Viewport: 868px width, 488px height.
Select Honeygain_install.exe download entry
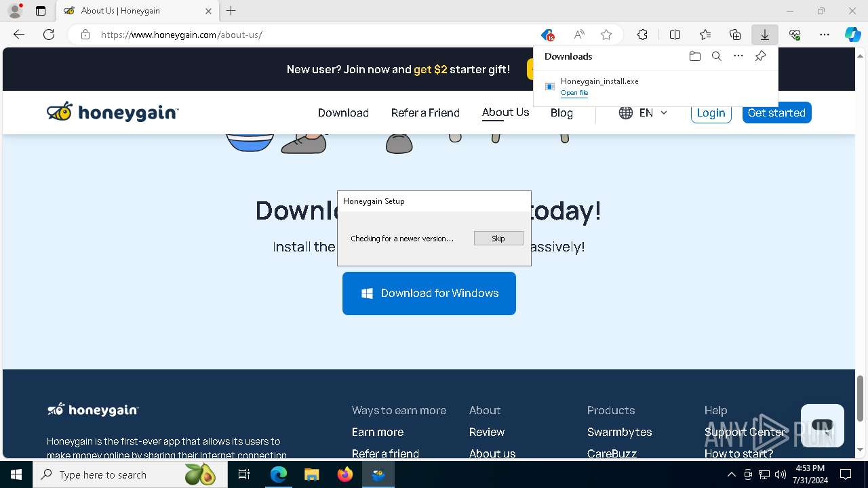pos(655,87)
